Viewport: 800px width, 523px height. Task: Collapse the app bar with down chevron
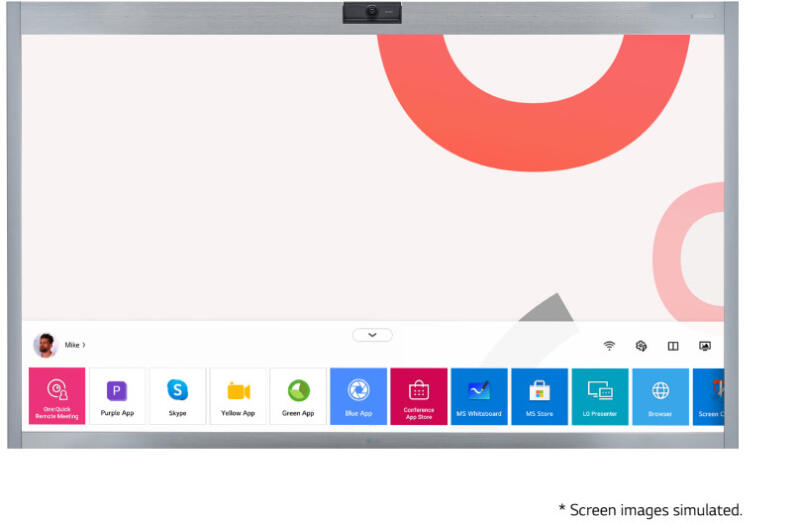[372, 335]
